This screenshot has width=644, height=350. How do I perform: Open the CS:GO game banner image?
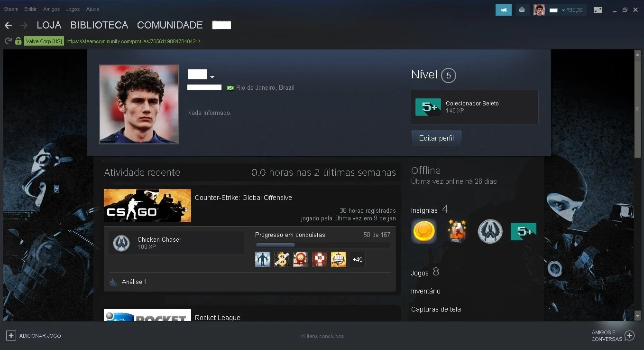[x=147, y=206]
